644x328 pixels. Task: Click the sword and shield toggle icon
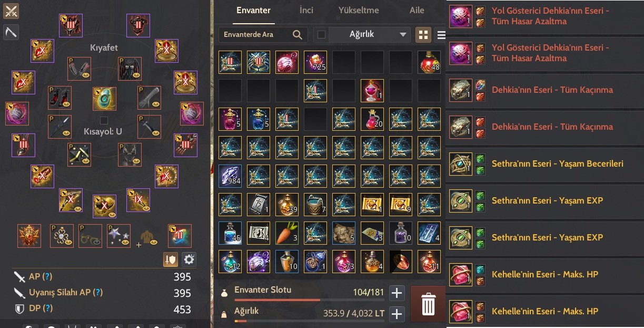point(171,259)
